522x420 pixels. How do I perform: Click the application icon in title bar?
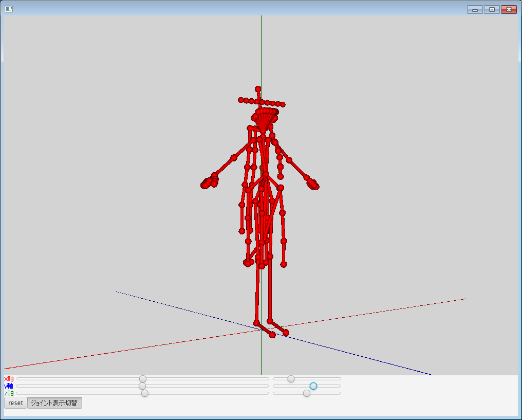[x=9, y=9]
